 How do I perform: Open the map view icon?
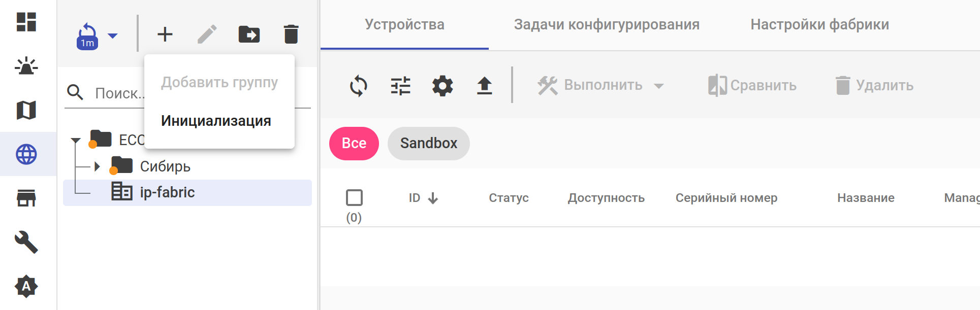tap(26, 110)
